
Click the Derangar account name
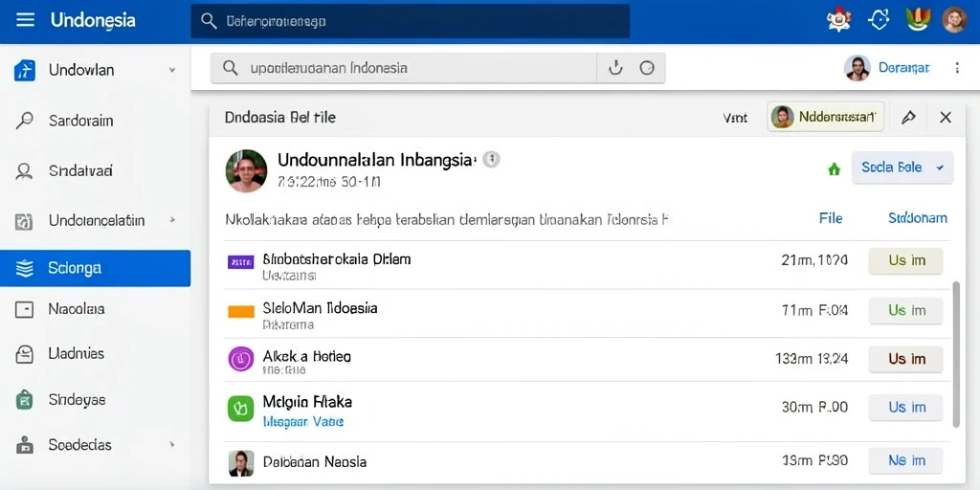point(903,68)
